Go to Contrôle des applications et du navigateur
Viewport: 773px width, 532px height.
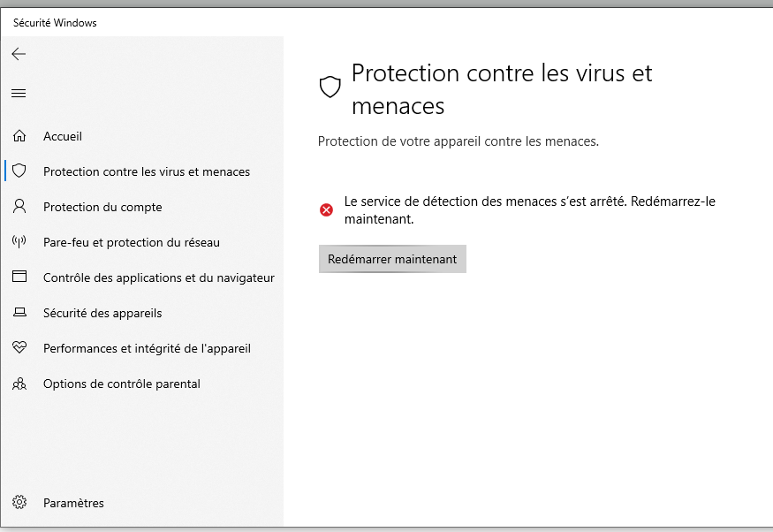point(159,277)
